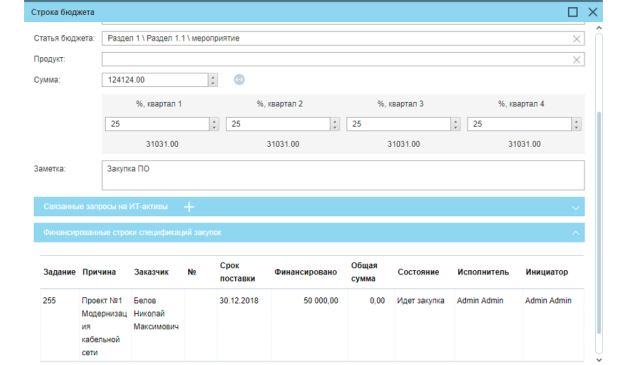This screenshot has width=627, height=365.
Task: Click into the Сумма field with 124124.00
Action: click(x=156, y=80)
